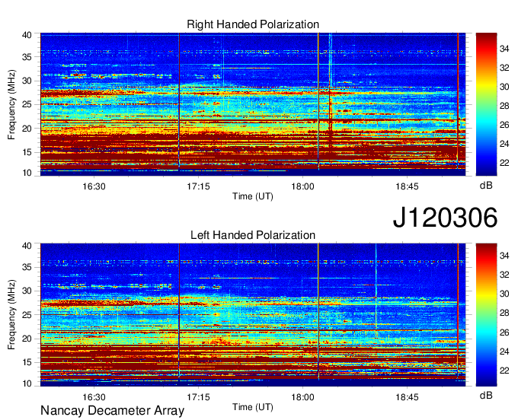Viewport: 518px width, 420px height.
Task: Click the 40 MHz tick of Right Handed plot
Action: tap(27, 35)
